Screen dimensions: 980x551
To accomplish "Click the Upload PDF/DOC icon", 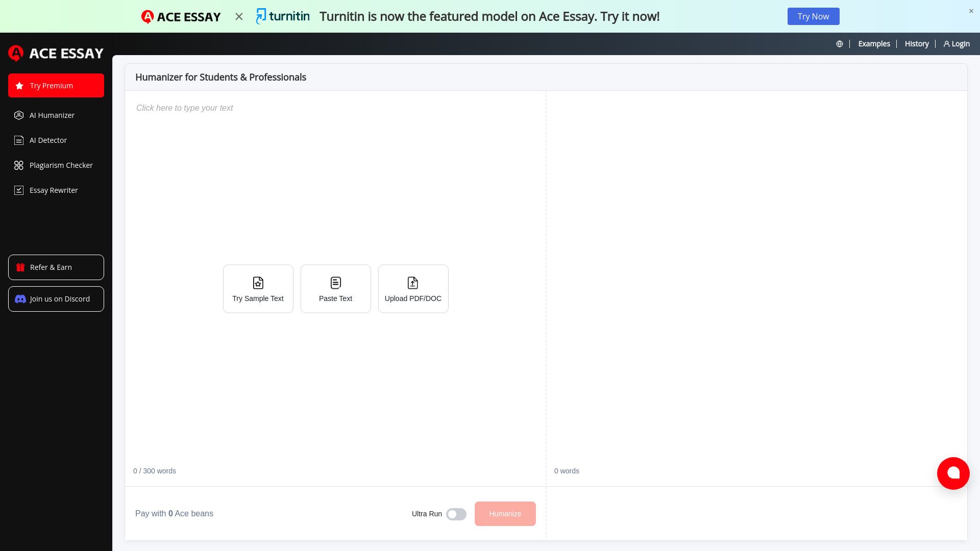I will click(413, 283).
